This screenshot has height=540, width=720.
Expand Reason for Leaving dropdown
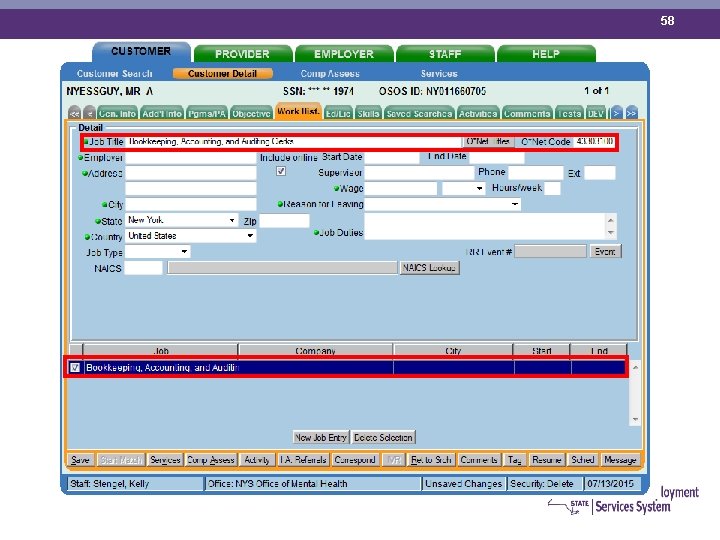tap(515, 204)
